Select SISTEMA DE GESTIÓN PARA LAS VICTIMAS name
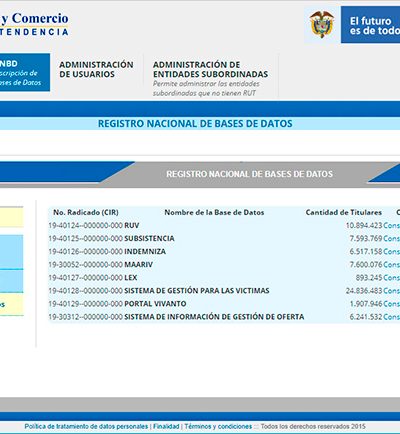Screen dimensions: 400x434 (197, 291)
